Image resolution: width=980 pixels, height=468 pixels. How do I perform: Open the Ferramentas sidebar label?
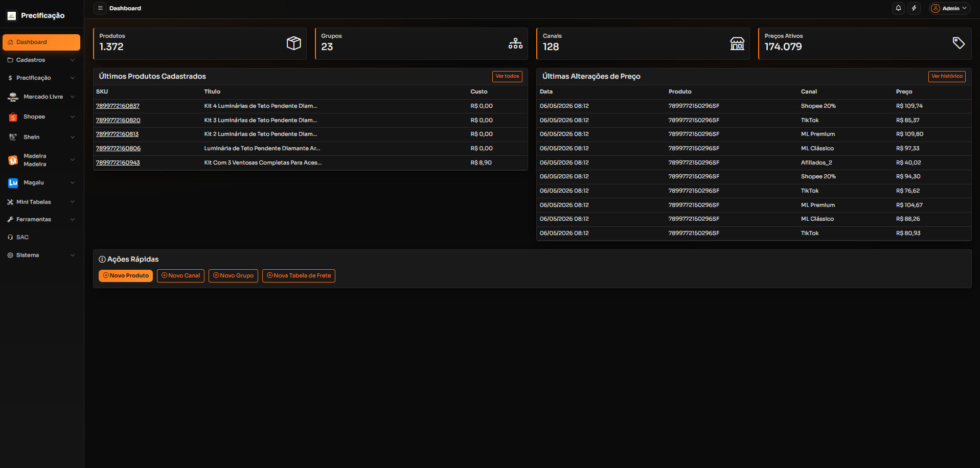click(x=34, y=220)
